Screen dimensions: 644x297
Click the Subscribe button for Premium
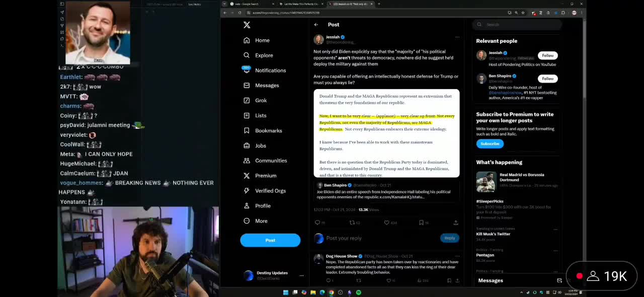tap(490, 143)
